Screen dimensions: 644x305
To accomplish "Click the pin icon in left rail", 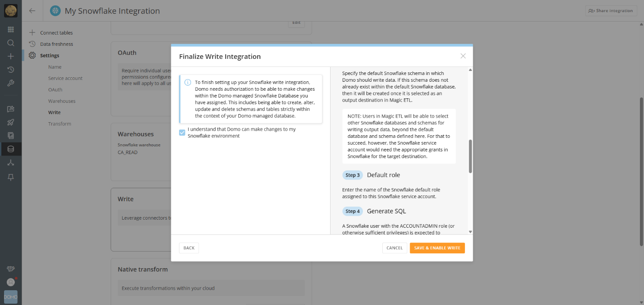I will point(11,177).
